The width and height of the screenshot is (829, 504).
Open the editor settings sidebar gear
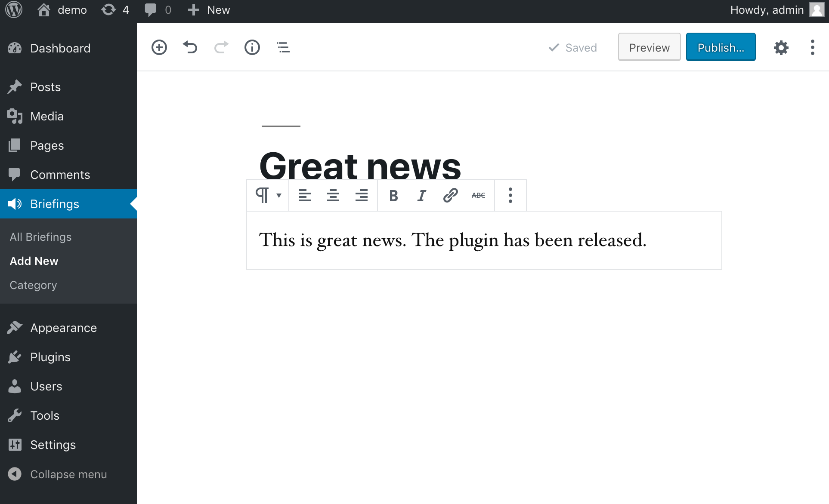coord(781,47)
